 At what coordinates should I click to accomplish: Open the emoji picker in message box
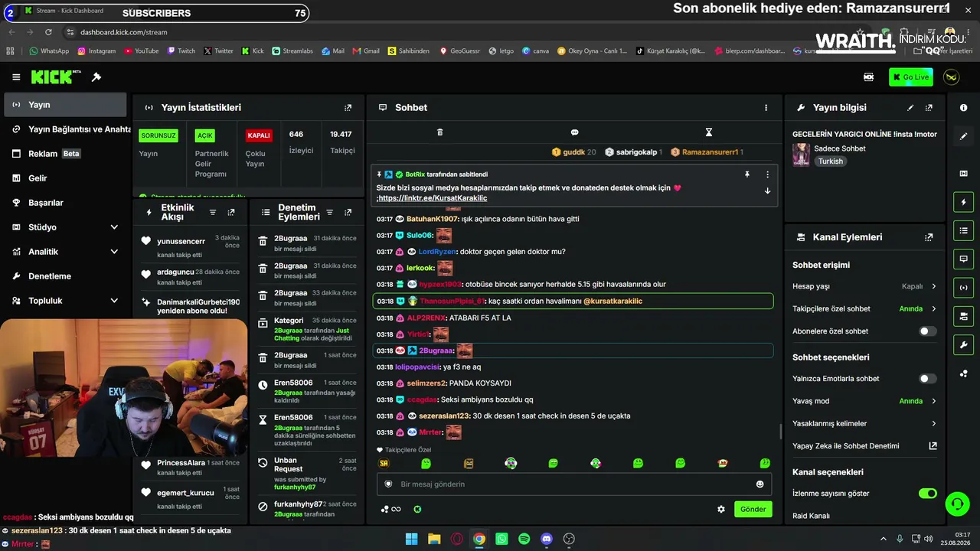pos(759,484)
